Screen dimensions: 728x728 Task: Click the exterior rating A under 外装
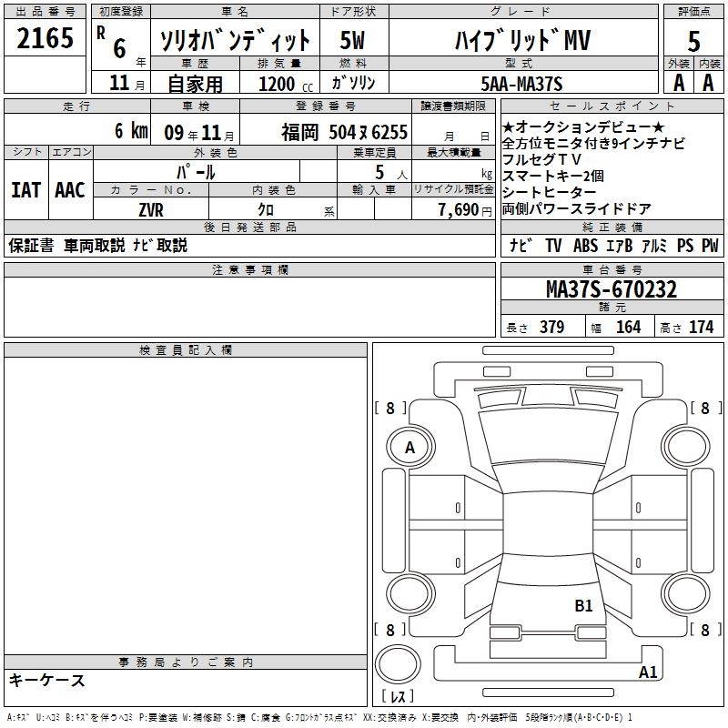(679, 83)
